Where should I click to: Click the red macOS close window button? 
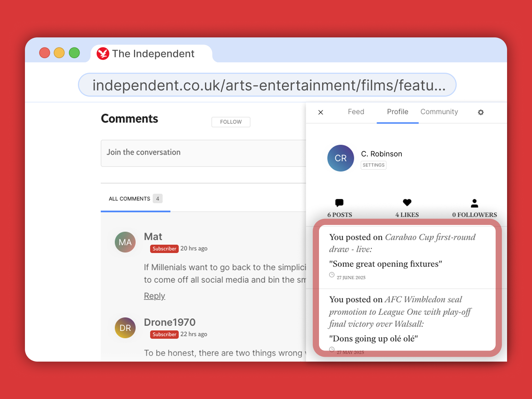coord(45,53)
